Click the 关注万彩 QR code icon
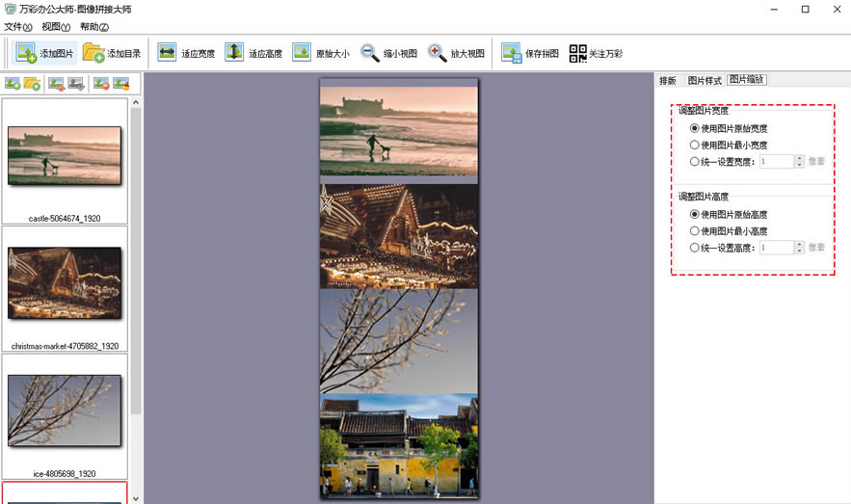The width and height of the screenshot is (851, 504). tap(577, 53)
